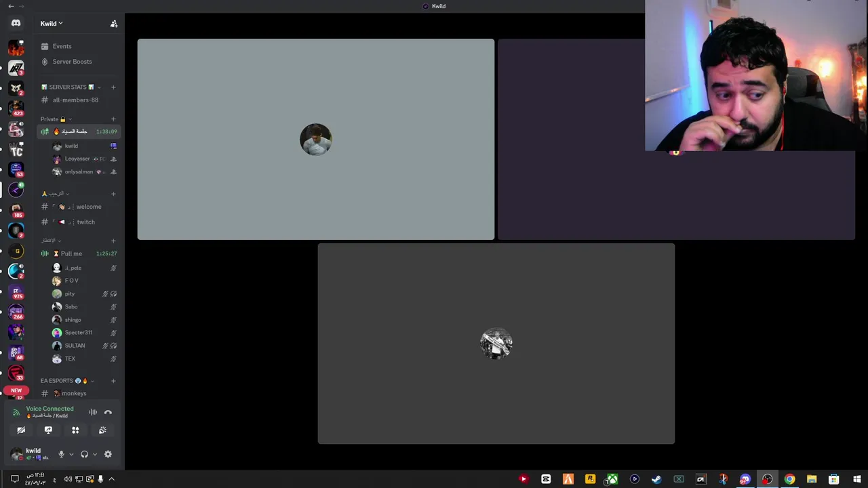
Task: Open CapCut from the taskbar
Action: [546, 479]
